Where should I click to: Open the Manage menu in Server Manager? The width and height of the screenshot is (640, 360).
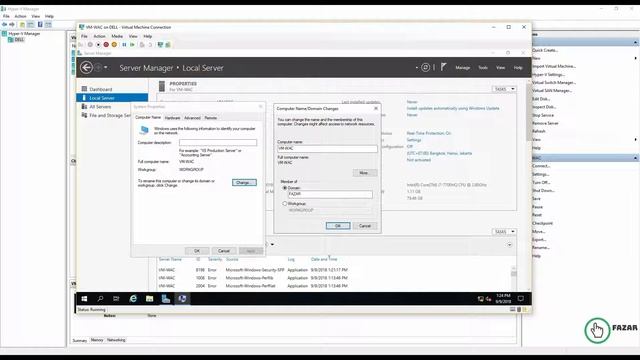pos(462,68)
